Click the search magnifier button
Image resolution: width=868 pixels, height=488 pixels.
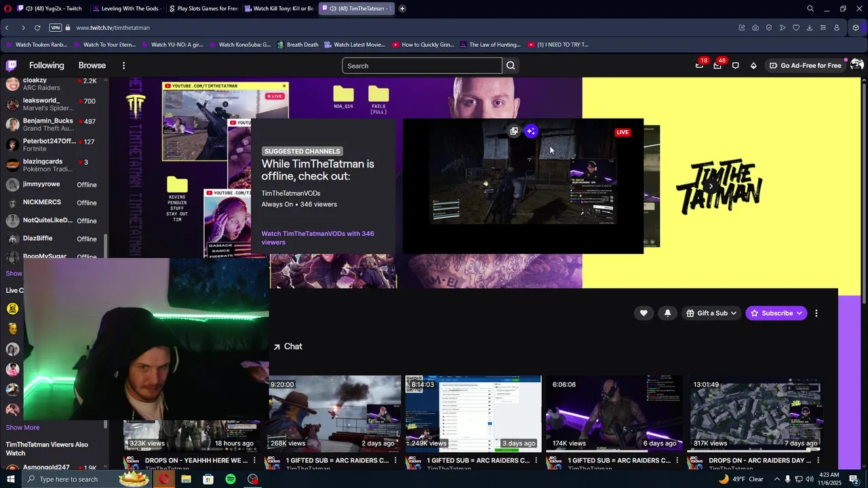pos(511,66)
